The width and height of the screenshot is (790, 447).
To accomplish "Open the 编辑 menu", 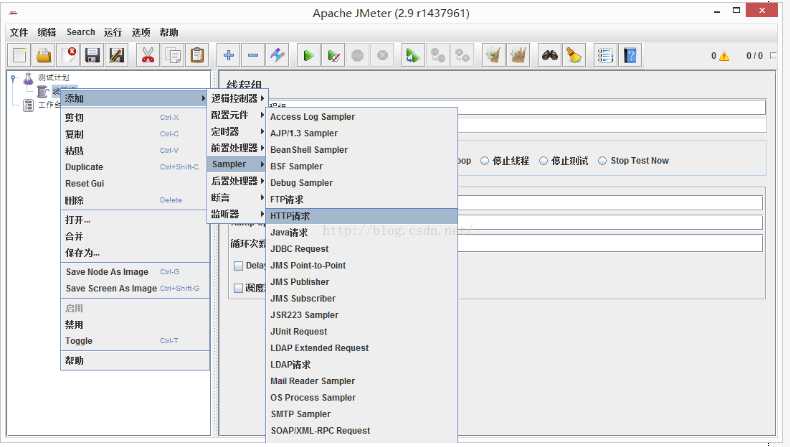I will click(x=47, y=32).
